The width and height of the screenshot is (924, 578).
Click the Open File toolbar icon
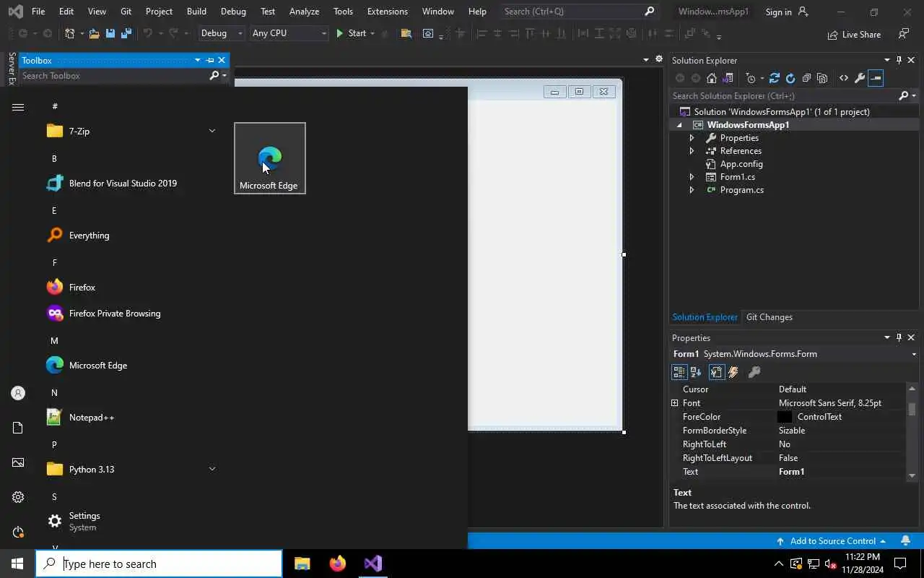(x=95, y=33)
